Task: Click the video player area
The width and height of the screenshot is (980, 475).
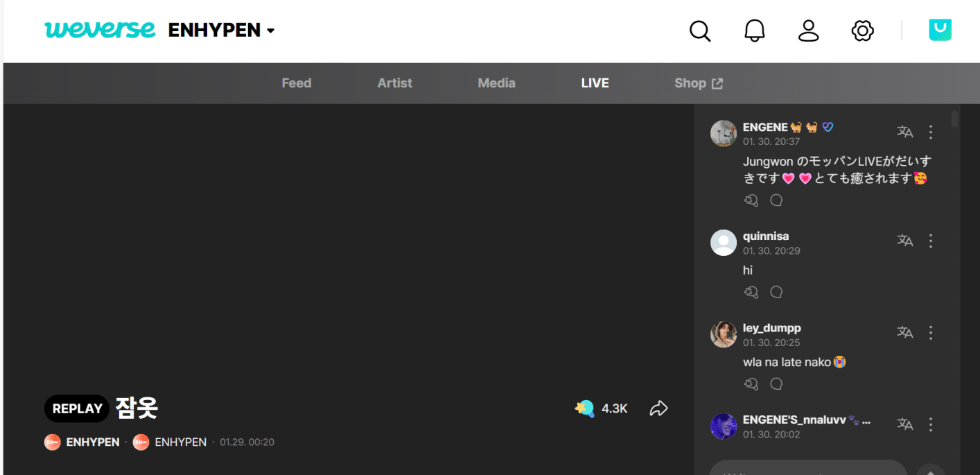Action: 348,243
